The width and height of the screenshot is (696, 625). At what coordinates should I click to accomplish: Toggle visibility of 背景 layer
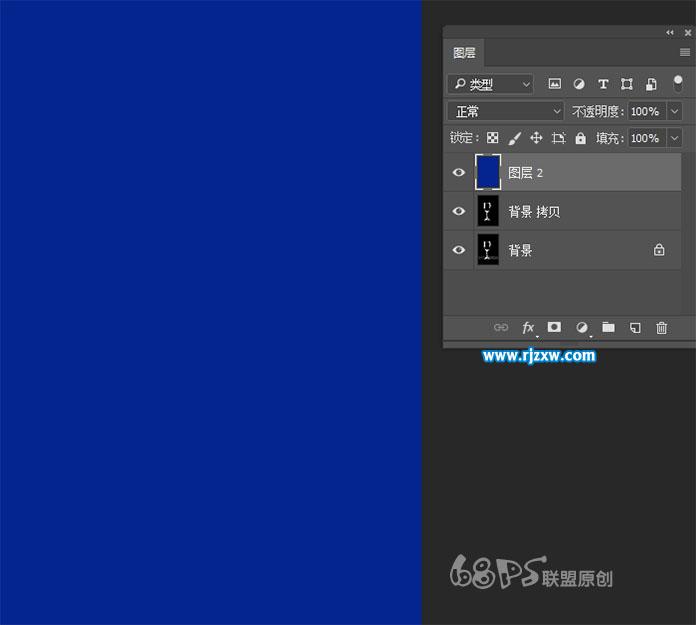click(x=459, y=249)
